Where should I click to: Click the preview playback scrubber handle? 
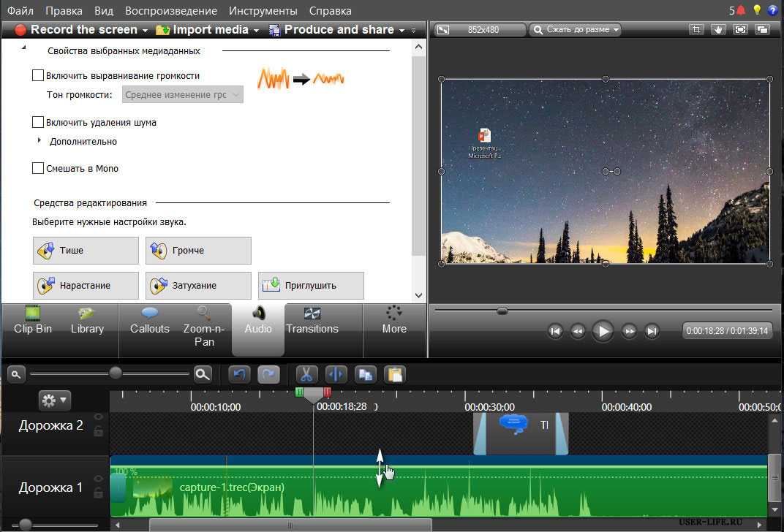click(502, 311)
